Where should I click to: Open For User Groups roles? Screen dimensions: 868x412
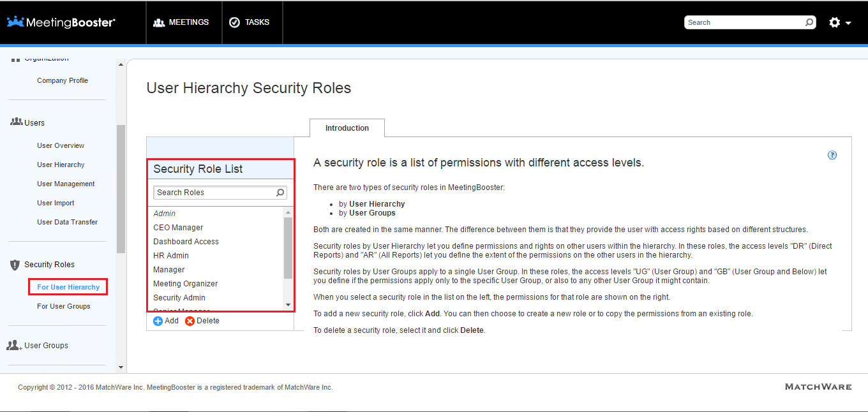64,306
